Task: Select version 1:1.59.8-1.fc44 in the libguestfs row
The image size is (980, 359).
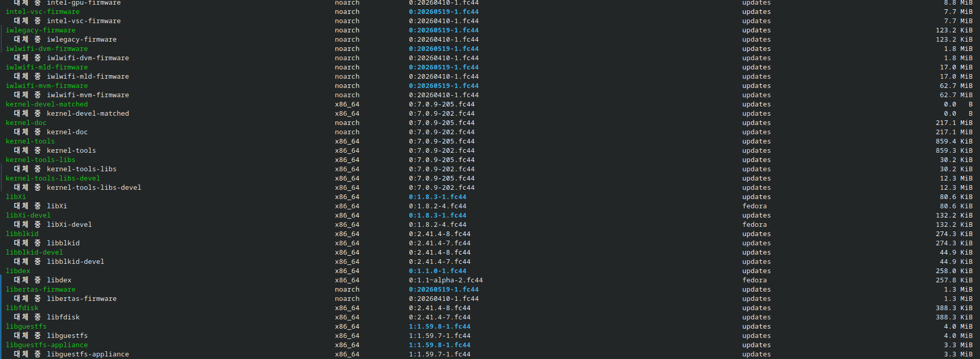Action: coord(440,327)
